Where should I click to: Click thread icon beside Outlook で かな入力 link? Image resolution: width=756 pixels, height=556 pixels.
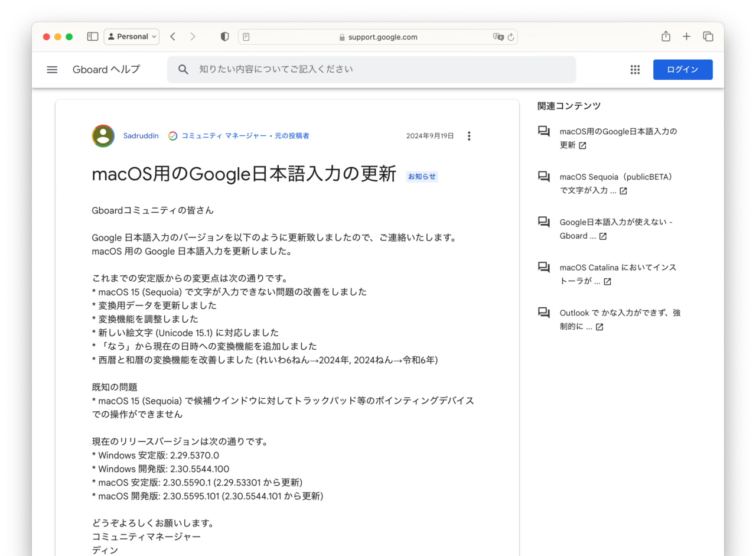click(544, 313)
